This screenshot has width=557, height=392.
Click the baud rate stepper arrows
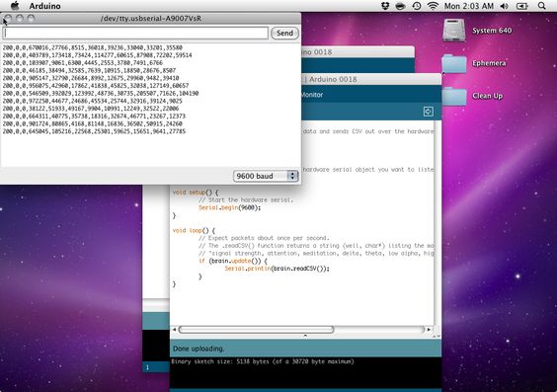click(x=292, y=176)
